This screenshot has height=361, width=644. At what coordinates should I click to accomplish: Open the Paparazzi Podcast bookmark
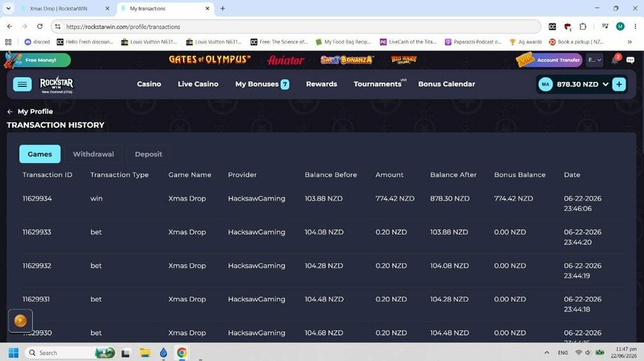pos(473,42)
